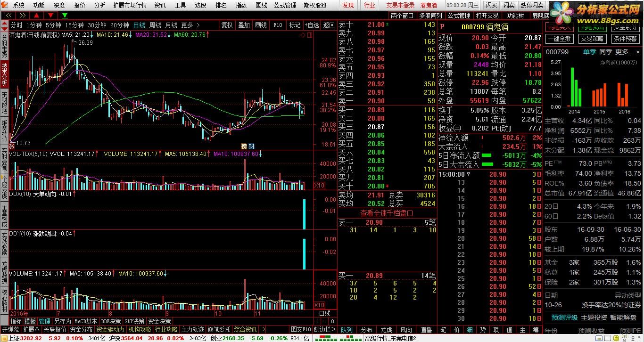Switch chart to 周线 period
The width and height of the screenshot is (644, 342).
tap(155, 25)
